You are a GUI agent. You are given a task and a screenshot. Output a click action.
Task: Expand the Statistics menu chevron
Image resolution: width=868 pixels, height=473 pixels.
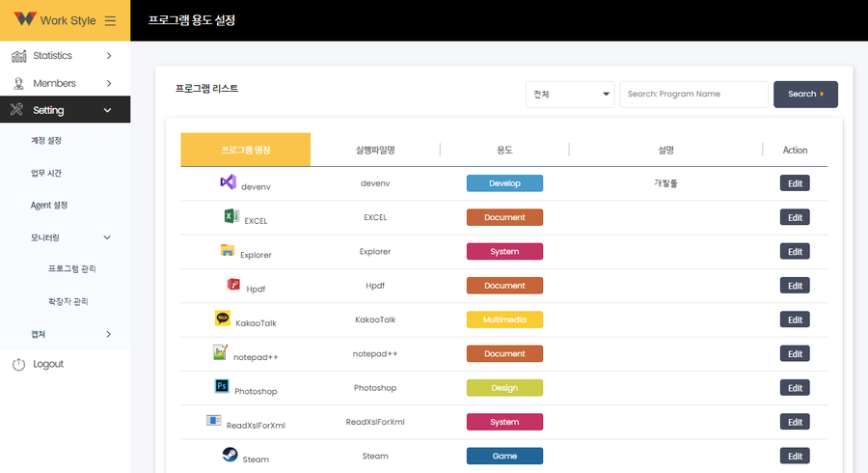pos(109,56)
